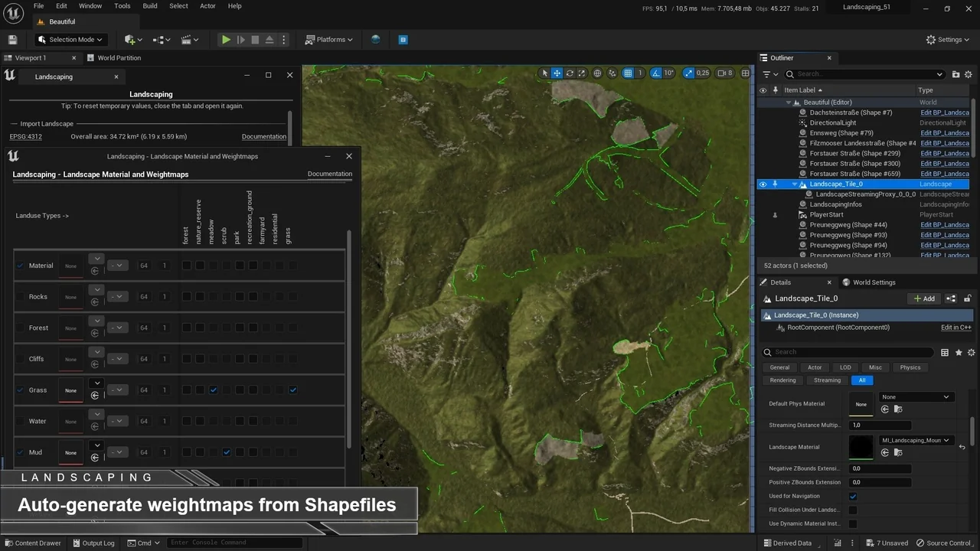This screenshot has width=980, height=551.
Task: Toggle grid snapping in the viewport toolbar
Action: (x=628, y=73)
